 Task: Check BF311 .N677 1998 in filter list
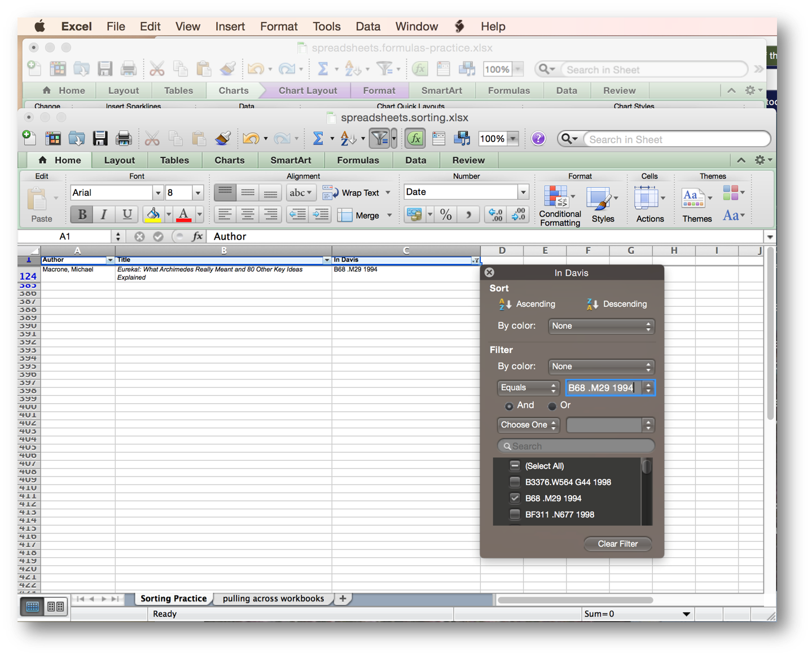tap(515, 514)
